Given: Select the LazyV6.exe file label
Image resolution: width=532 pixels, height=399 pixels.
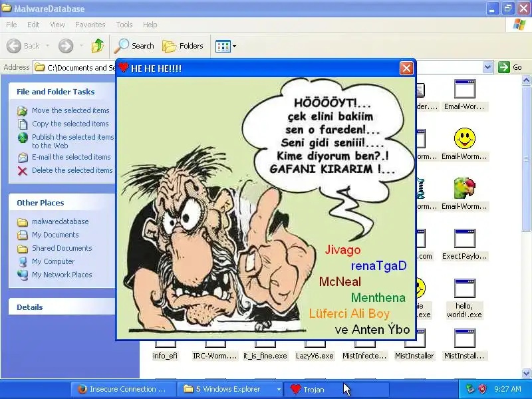Looking at the screenshot, I should pos(315,356).
